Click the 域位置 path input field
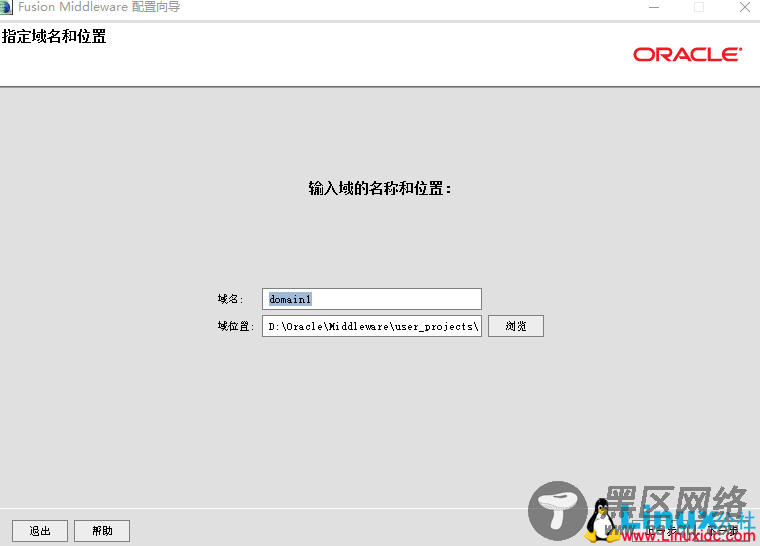The image size is (760, 546). [x=372, y=326]
